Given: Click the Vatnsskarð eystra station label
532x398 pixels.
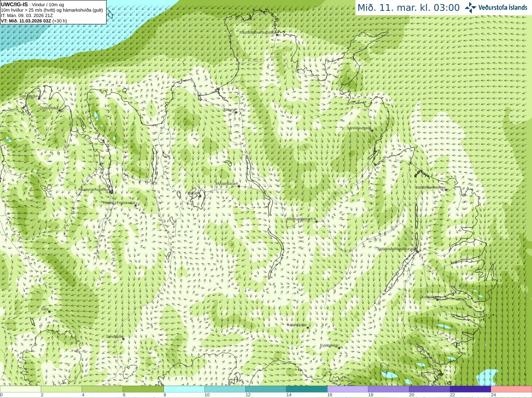Looking at the screenshot, I should click(x=430, y=187).
